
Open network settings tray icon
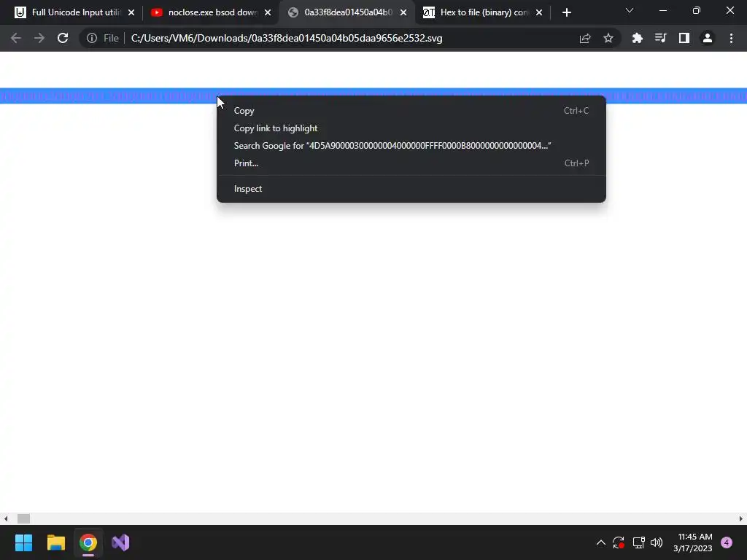(638, 542)
